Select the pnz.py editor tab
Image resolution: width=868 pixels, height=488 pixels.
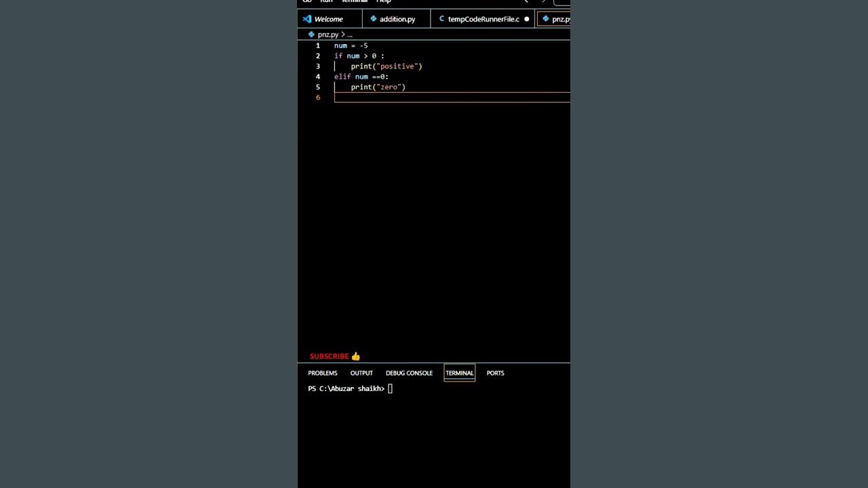click(x=554, y=19)
